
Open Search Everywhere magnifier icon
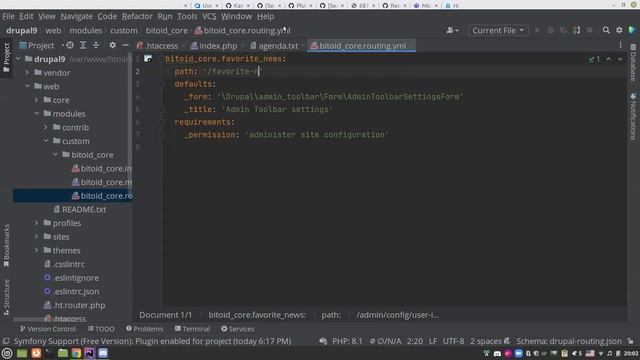606,30
